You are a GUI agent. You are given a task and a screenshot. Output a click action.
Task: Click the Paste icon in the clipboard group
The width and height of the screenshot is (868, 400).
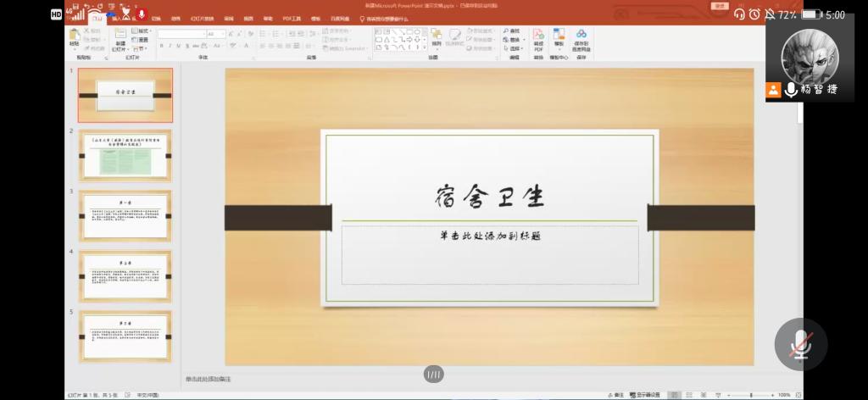(75, 37)
